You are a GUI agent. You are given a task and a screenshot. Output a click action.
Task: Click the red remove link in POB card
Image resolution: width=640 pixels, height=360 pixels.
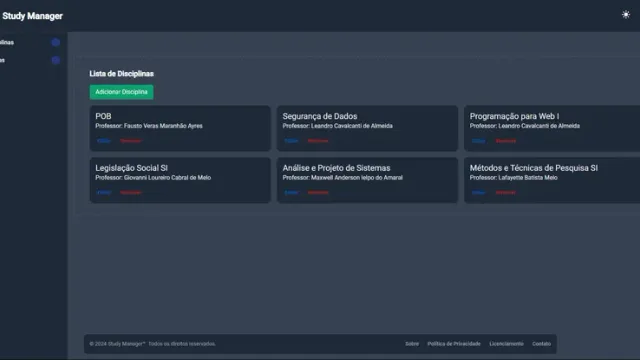point(131,141)
